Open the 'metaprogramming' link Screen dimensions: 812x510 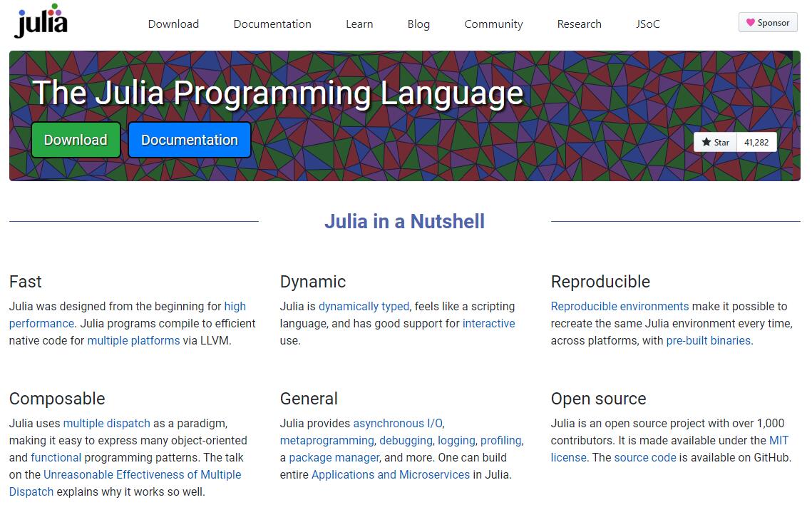click(327, 441)
